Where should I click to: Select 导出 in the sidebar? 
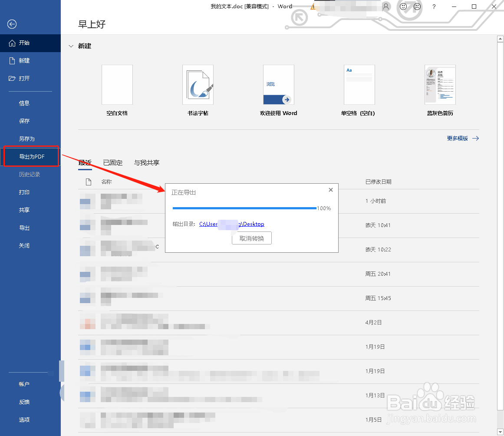30,228
